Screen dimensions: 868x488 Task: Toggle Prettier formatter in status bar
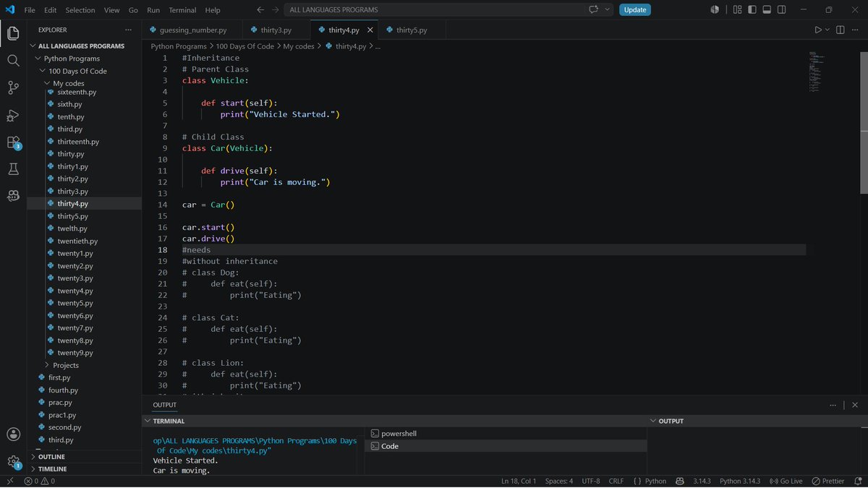click(828, 481)
